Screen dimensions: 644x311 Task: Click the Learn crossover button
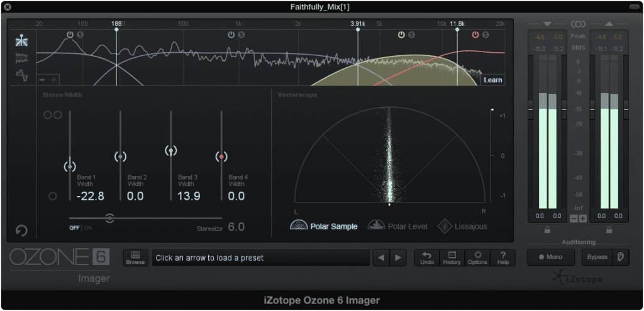tap(493, 80)
